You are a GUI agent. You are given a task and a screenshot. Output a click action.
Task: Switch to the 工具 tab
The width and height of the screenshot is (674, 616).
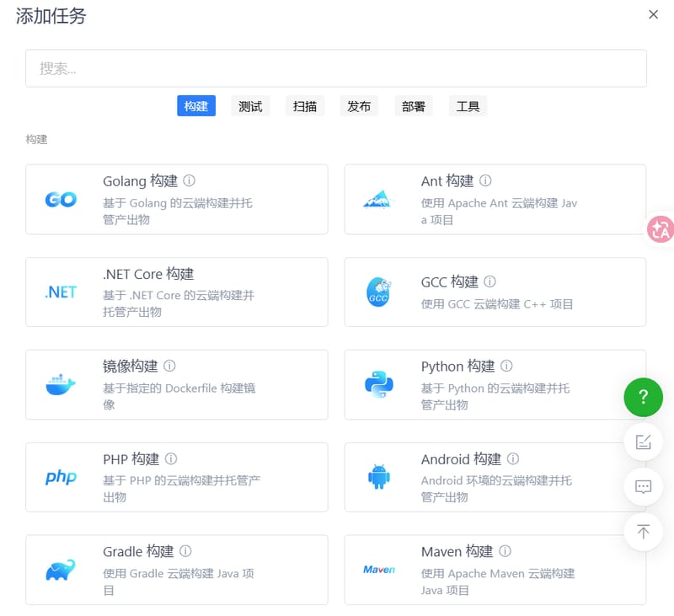click(x=468, y=106)
